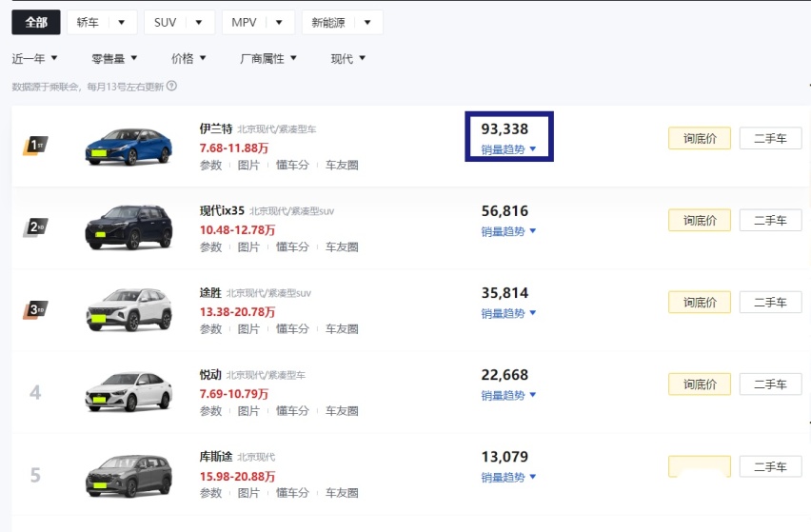
Task: Click 二手车 for 现代ix35
Action: point(770,220)
